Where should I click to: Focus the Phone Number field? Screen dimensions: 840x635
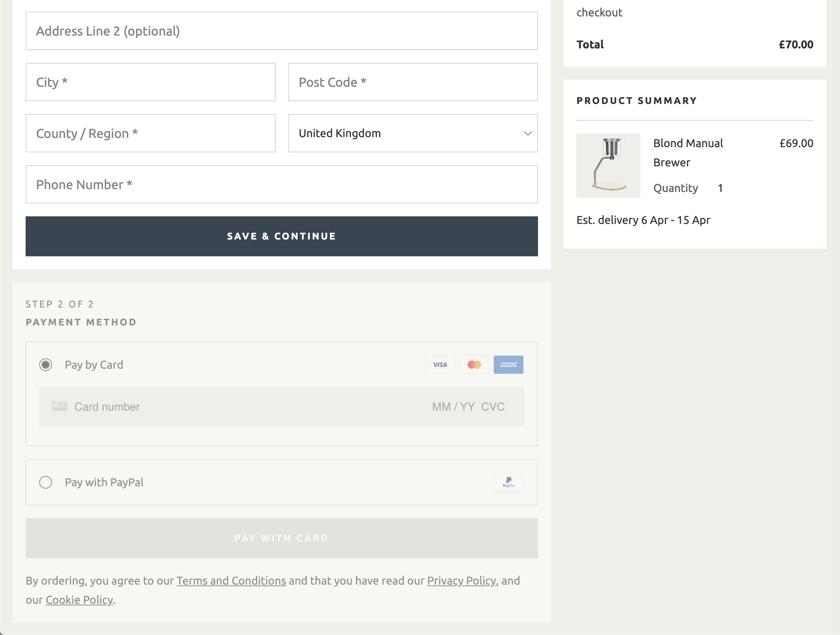coord(282,185)
